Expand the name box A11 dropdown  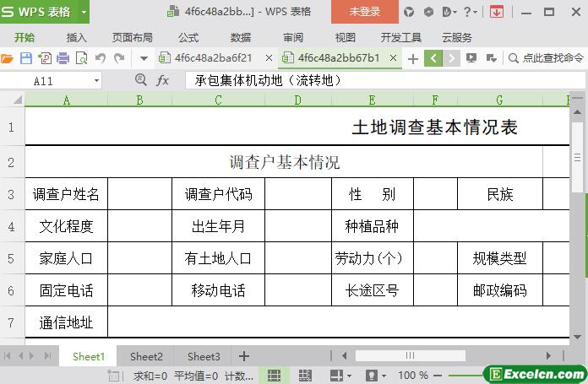[x=96, y=80]
